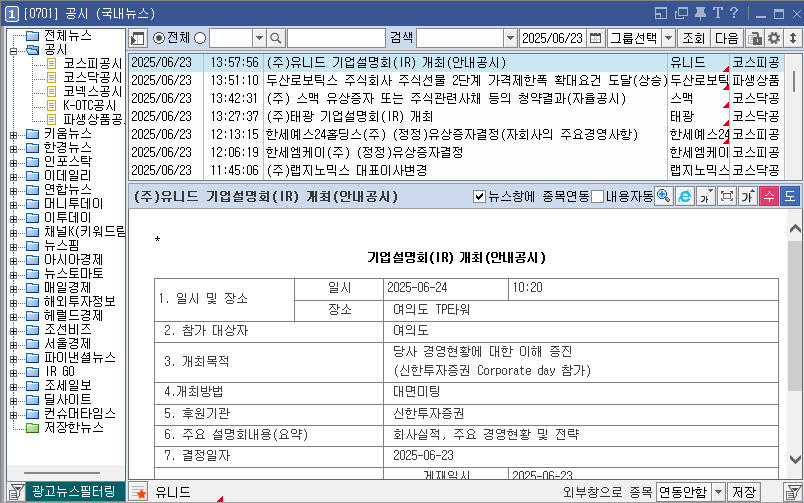Select 코스피공시 in the tree
Screen dimensions: 804x503
[x=92, y=64]
